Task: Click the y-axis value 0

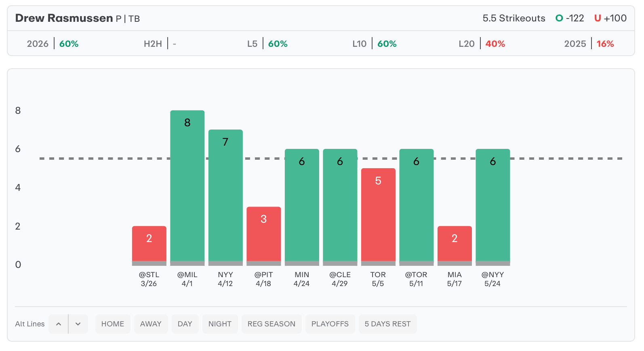Action: pyautogui.click(x=18, y=265)
